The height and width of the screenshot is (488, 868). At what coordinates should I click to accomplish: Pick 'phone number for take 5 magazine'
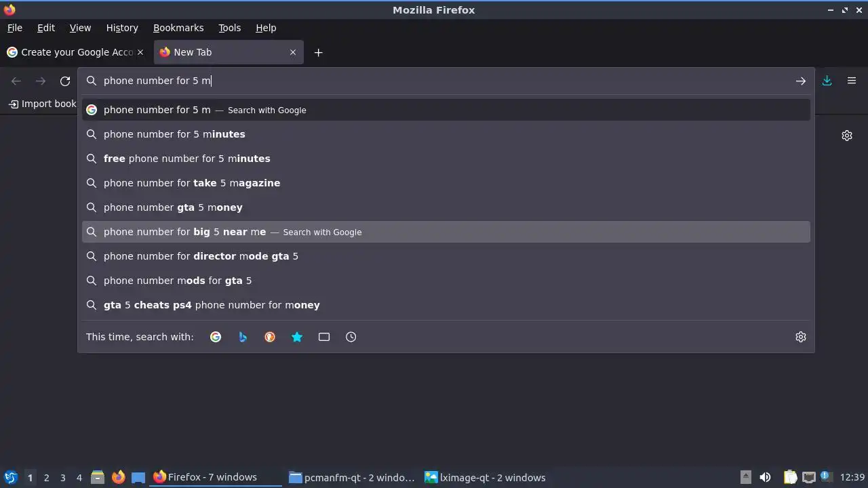[446, 183]
